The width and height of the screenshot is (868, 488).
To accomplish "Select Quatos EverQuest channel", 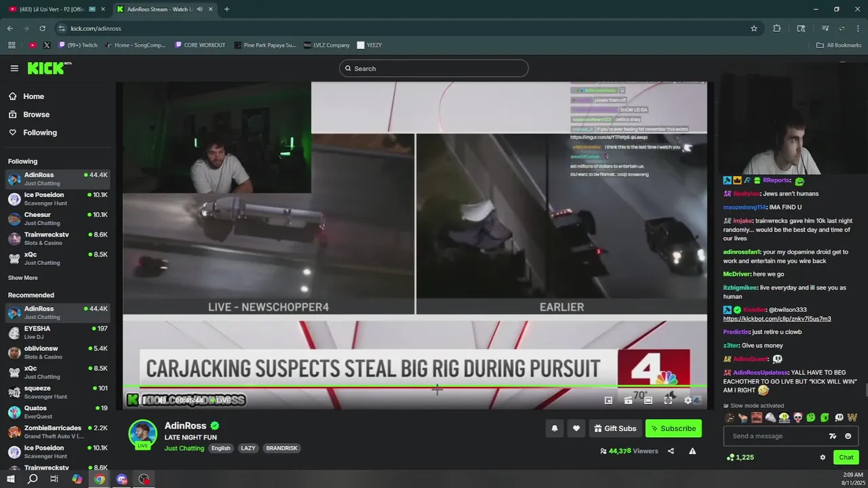I will (x=58, y=412).
